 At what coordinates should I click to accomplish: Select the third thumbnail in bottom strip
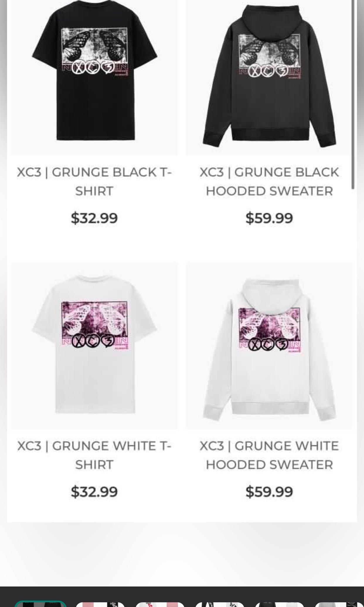160,604
